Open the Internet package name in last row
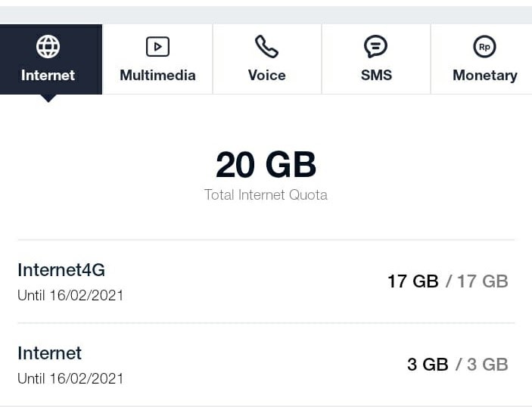 tap(49, 353)
